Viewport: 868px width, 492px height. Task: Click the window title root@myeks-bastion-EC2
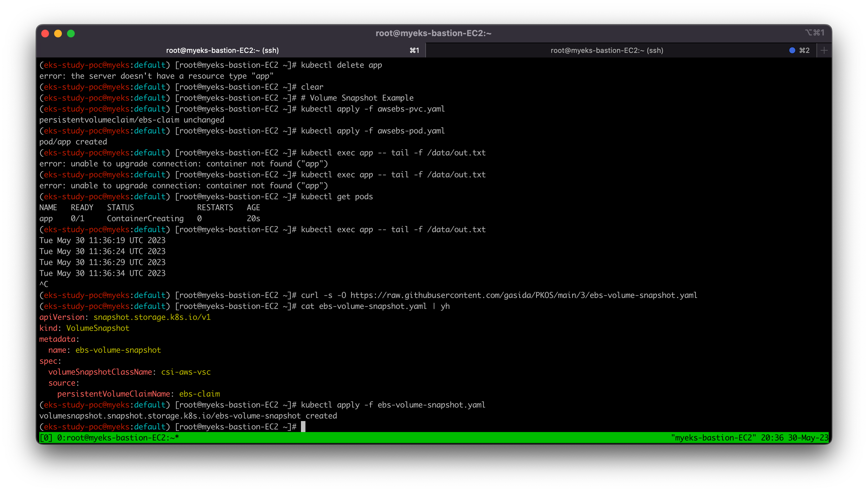click(x=433, y=33)
